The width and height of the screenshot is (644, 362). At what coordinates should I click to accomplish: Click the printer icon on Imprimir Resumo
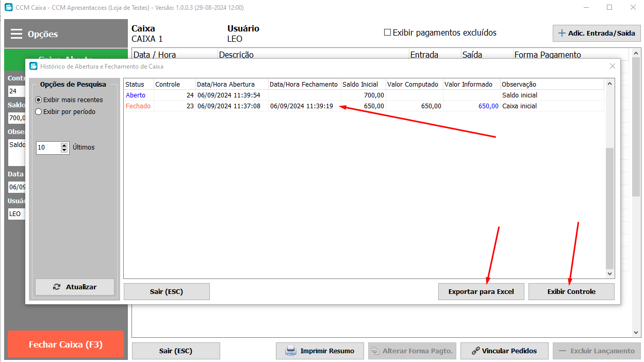(x=291, y=351)
